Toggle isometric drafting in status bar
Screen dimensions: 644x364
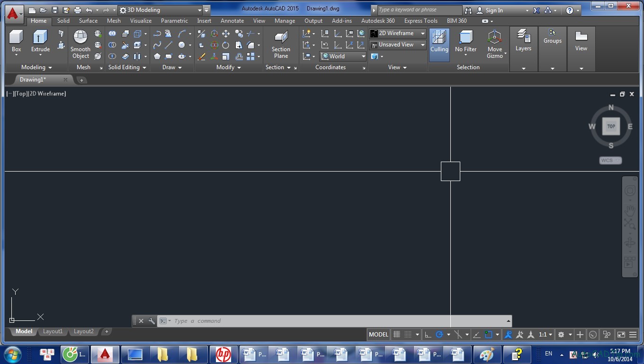point(458,335)
